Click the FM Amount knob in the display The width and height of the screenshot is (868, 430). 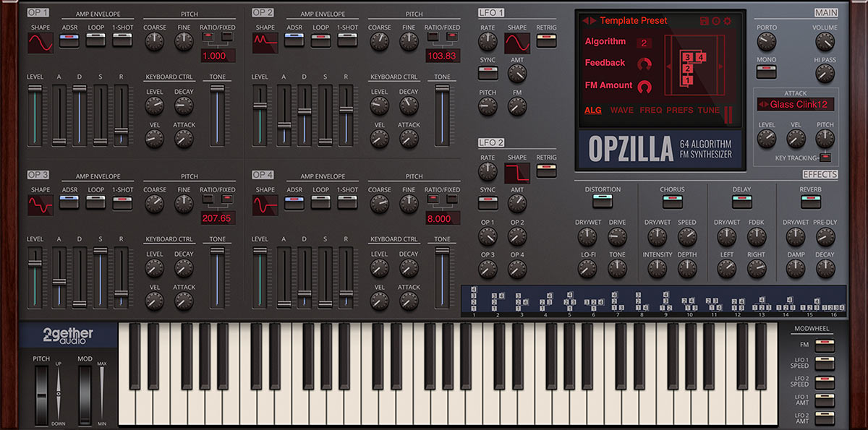[644, 86]
